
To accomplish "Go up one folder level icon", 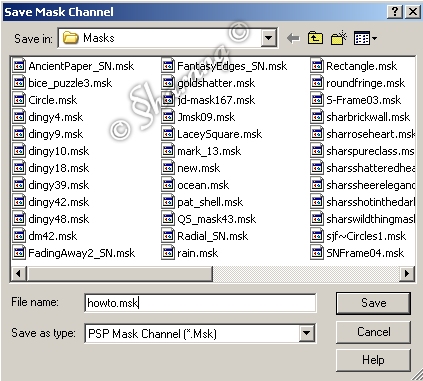I will (315, 38).
